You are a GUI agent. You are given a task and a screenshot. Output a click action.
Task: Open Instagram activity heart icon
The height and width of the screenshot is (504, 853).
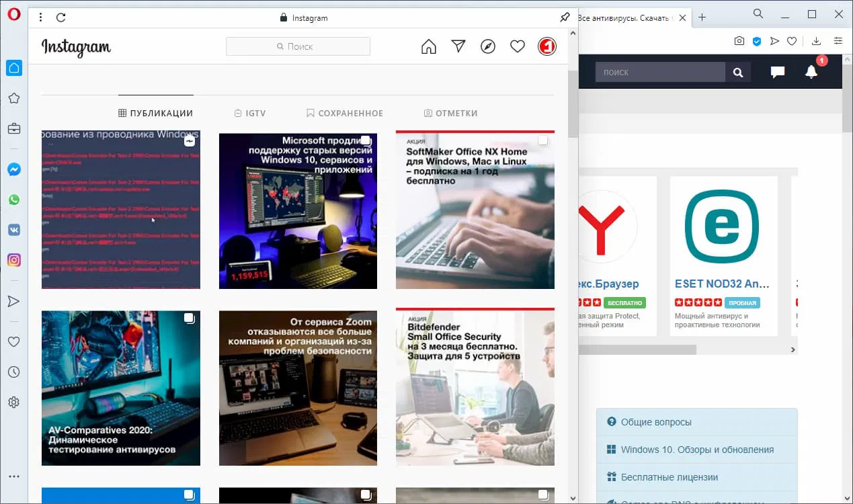[518, 46]
